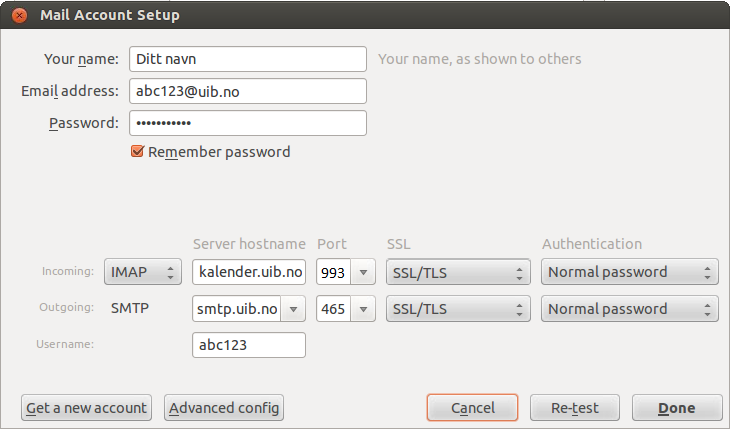Viewport: 730px width, 429px height.
Task: Open the outgoing authentication Normal password dropdown
Action: [629, 309]
